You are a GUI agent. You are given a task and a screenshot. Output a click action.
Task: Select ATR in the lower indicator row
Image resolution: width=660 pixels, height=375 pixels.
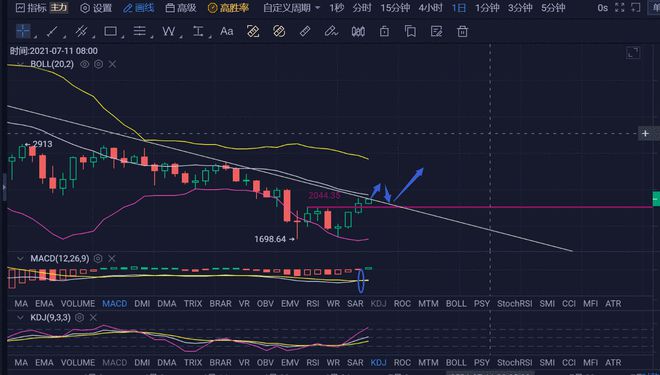click(x=613, y=362)
